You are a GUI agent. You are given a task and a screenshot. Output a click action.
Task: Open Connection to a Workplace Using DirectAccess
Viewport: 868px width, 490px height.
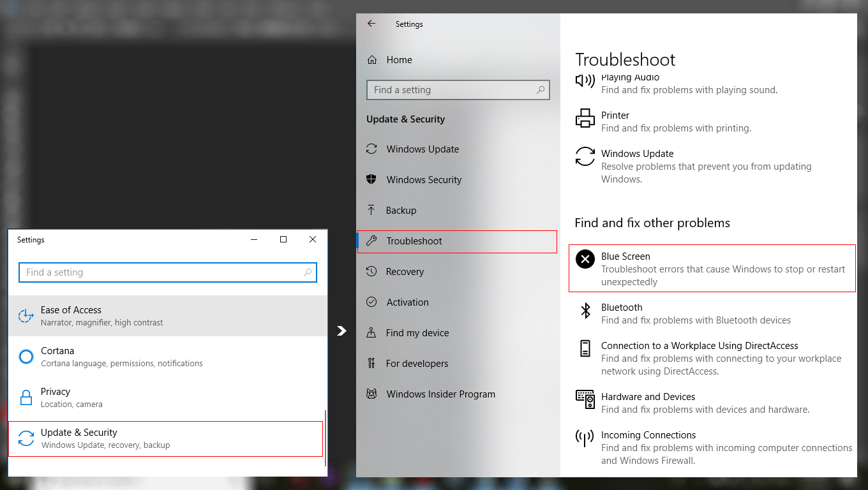700,346
